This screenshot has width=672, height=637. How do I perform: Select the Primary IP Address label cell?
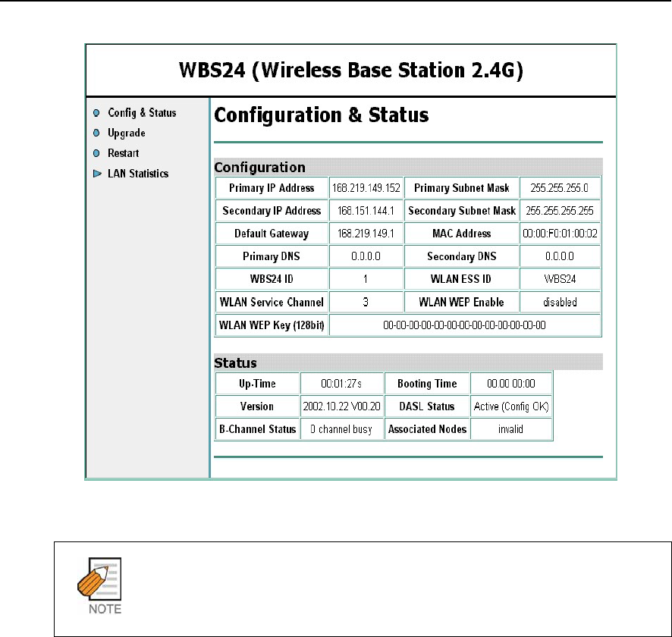272,188
